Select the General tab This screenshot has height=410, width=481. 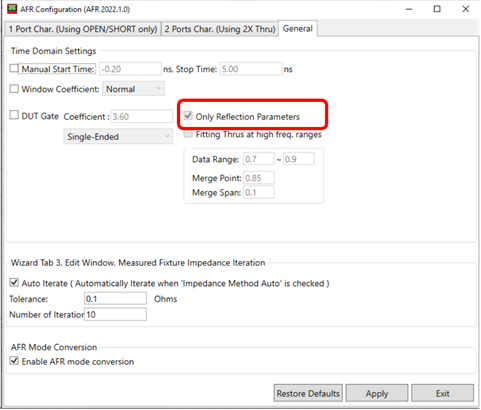[298, 29]
